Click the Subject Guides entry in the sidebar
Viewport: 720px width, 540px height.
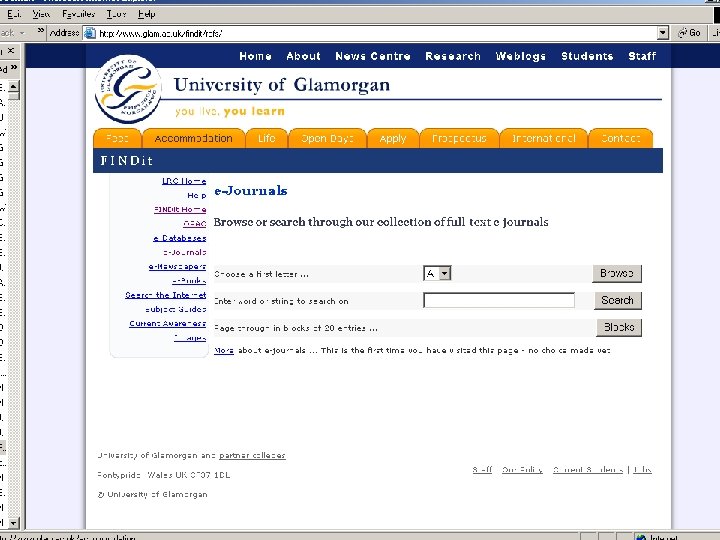pos(175,309)
